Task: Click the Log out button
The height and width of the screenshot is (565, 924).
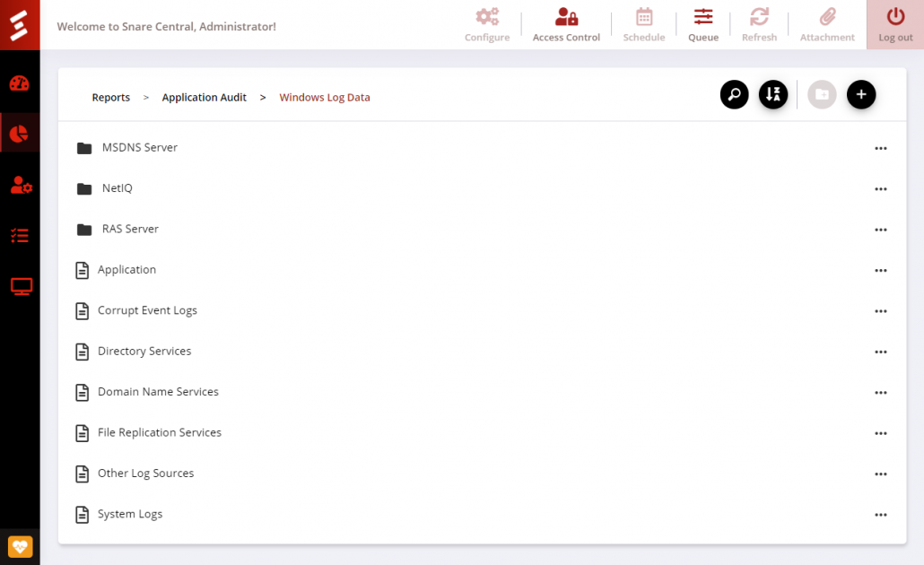Action: (x=895, y=25)
